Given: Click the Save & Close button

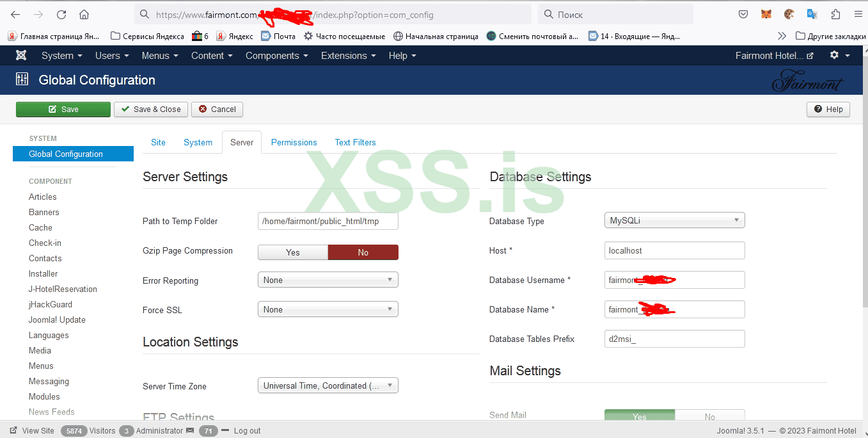Looking at the screenshot, I should (151, 109).
